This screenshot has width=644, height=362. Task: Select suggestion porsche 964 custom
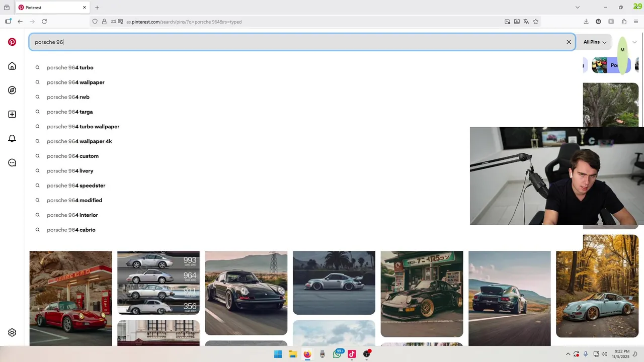pyautogui.click(x=72, y=156)
